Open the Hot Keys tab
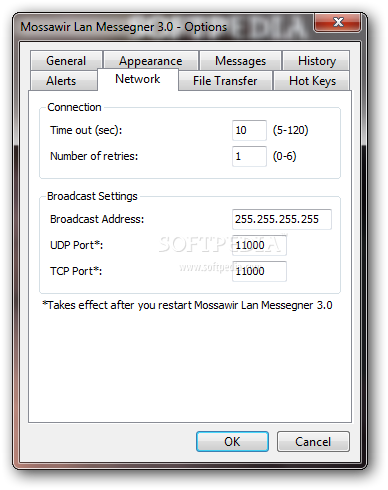This screenshot has height=490, width=388. click(x=312, y=81)
